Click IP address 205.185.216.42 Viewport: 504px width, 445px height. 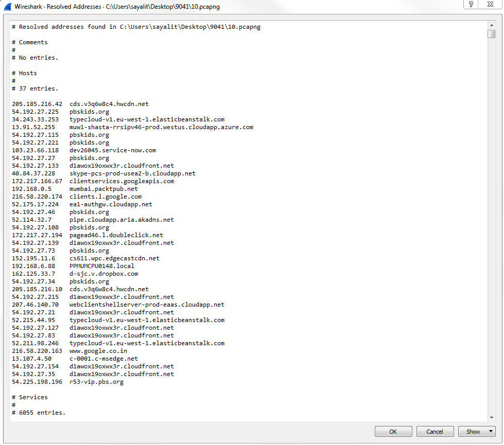pos(37,104)
